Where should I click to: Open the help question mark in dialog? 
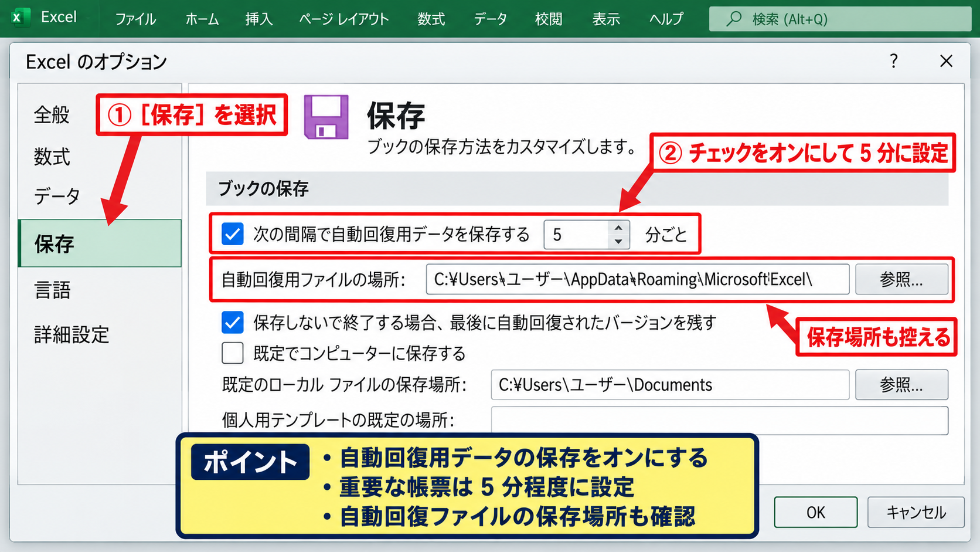893,61
